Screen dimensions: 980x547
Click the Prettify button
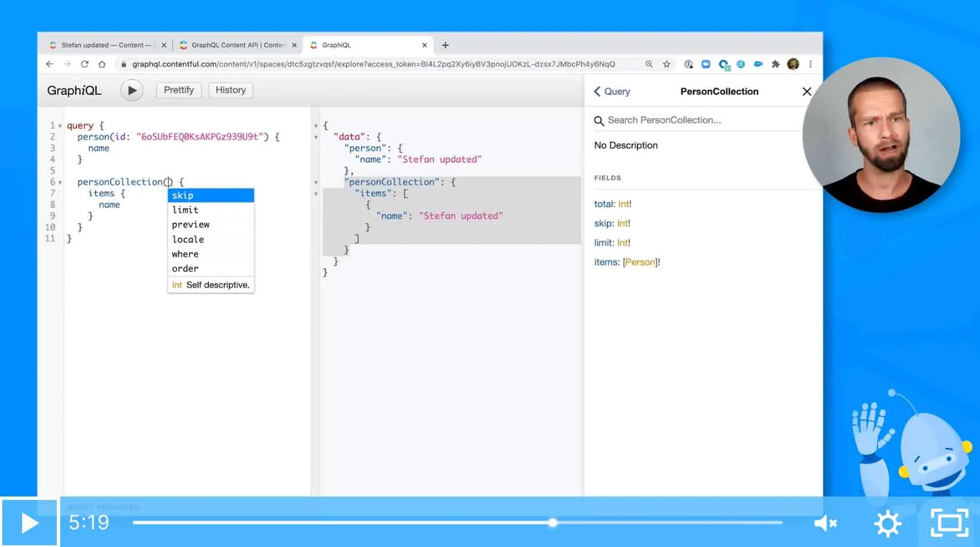pyautogui.click(x=179, y=90)
